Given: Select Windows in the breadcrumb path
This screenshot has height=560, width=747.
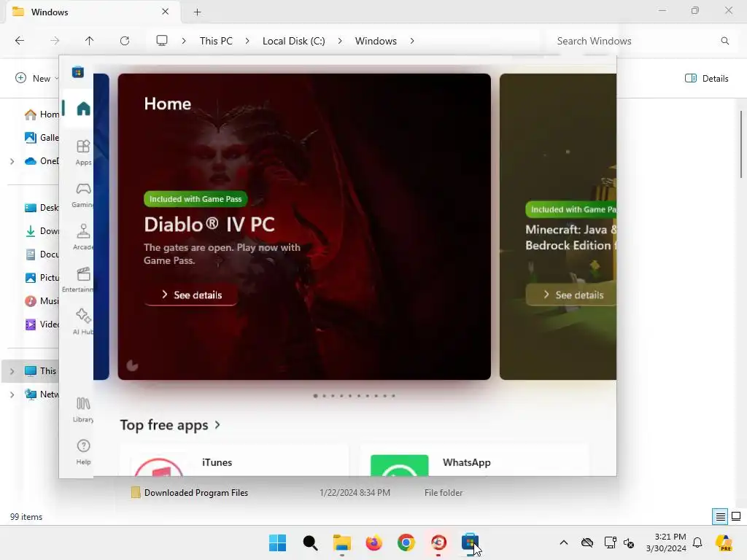Looking at the screenshot, I should (x=376, y=41).
